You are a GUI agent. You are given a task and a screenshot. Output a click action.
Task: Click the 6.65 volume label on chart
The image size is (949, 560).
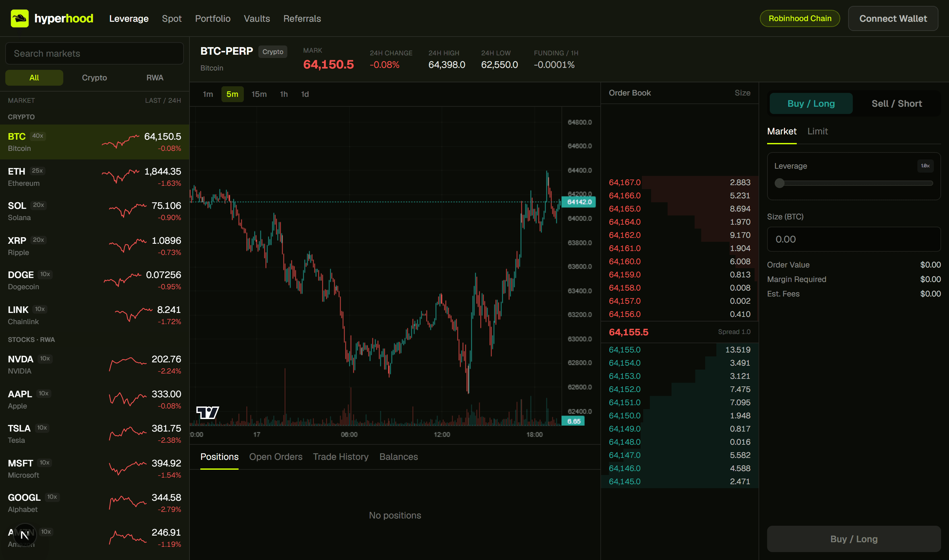(573, 421)
